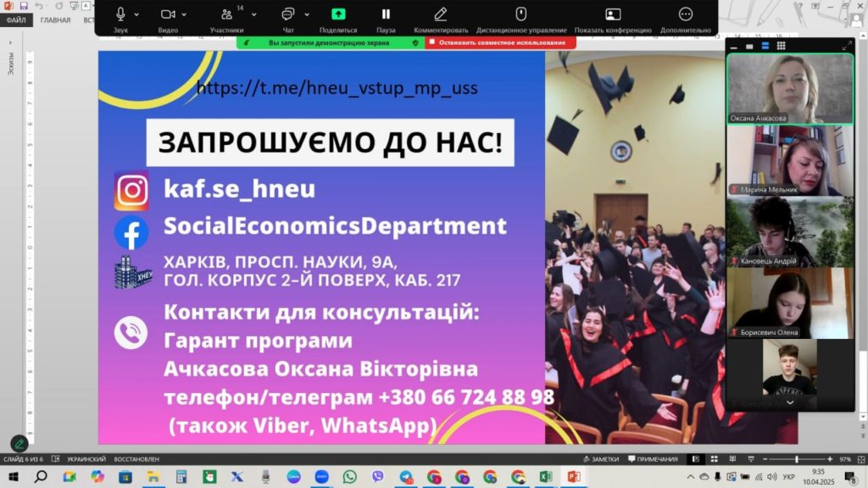Open the Windows notification center
The image size is (868, 488).
[851, 476]
